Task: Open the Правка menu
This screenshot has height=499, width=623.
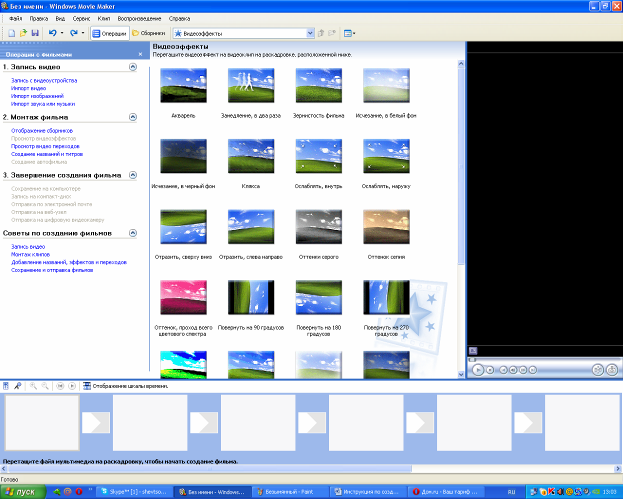Action: pyautogui.click(x=39, y=19)
